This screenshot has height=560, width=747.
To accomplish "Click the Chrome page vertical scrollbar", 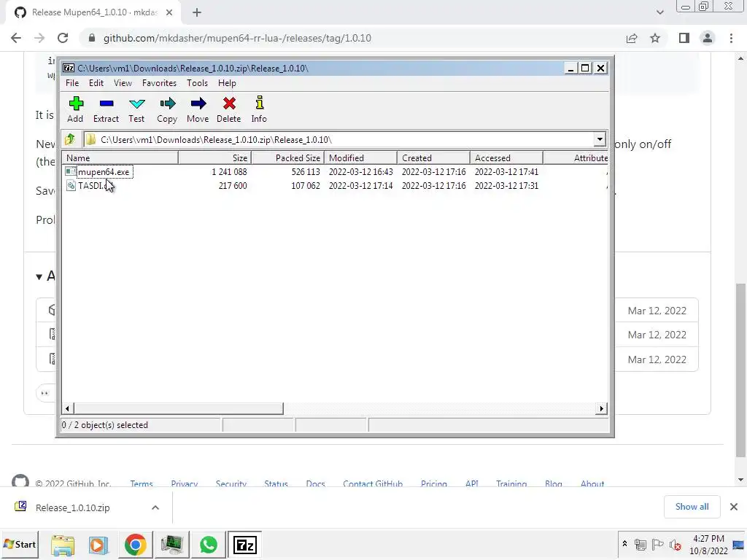I will coord(740,370).
